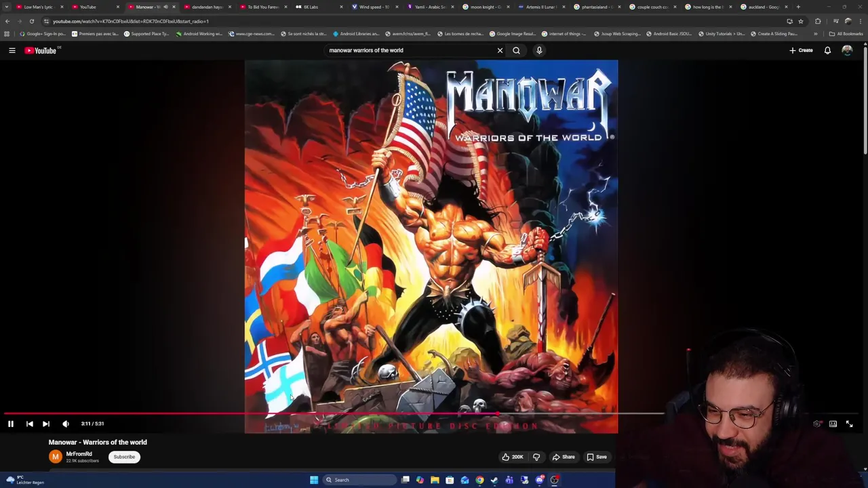Mute the video volume speaker icon
The width and height of the screenshot is (868, 488).
coord(66,424)
